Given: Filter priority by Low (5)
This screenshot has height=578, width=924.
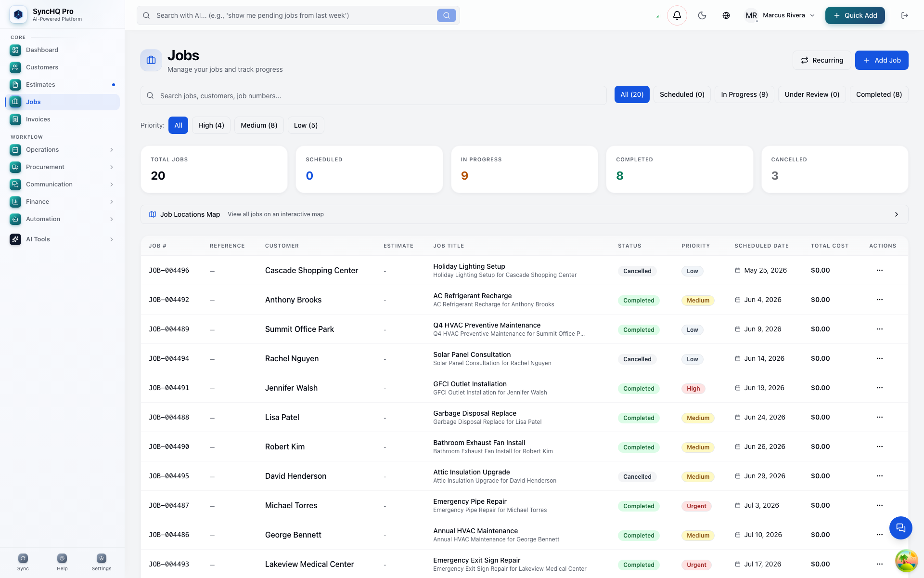Looking at the screenshot, I should 306,125.
